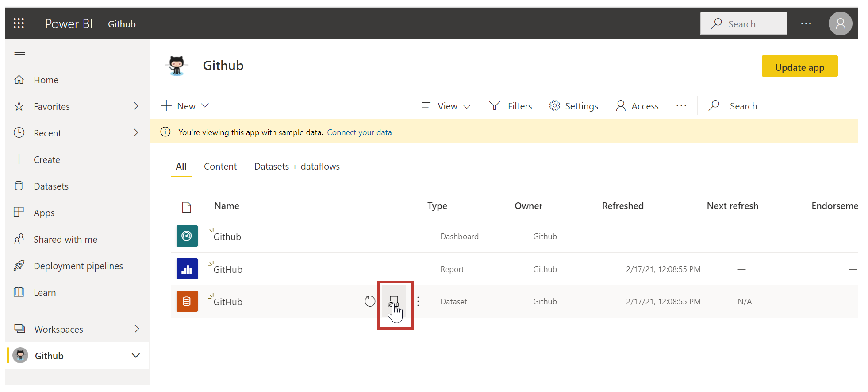Click the Github dashboard tile icon

[187, 236]
